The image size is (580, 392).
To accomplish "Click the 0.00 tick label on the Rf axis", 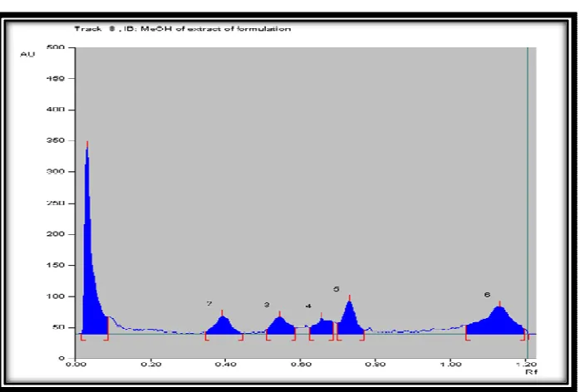I will pos(76,365).
